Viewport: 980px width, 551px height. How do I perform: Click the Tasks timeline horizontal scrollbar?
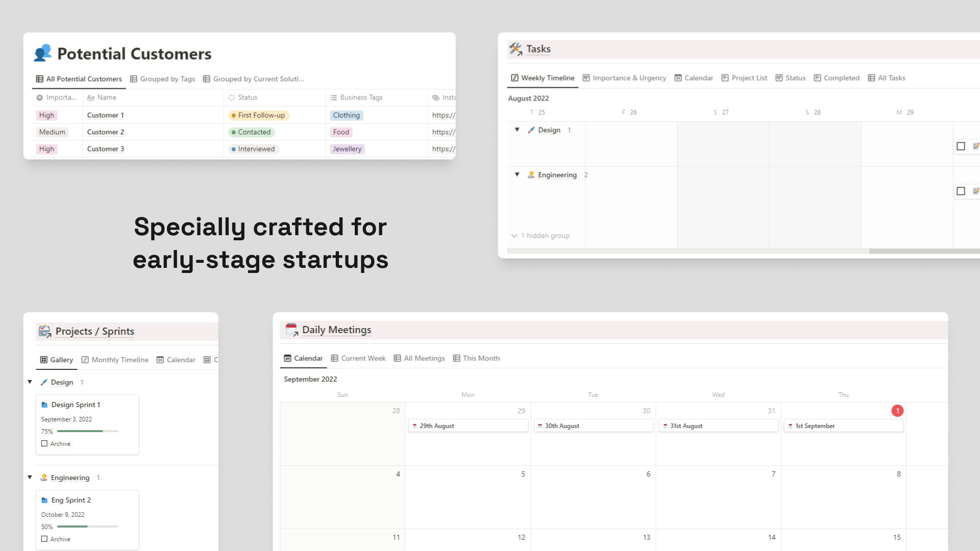tap(924, 251)
